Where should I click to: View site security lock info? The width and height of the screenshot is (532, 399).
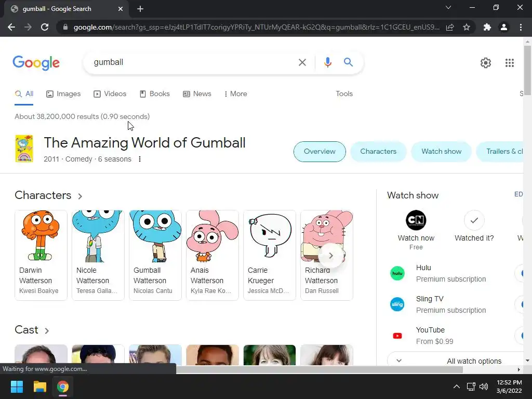[x=65, y=27]
